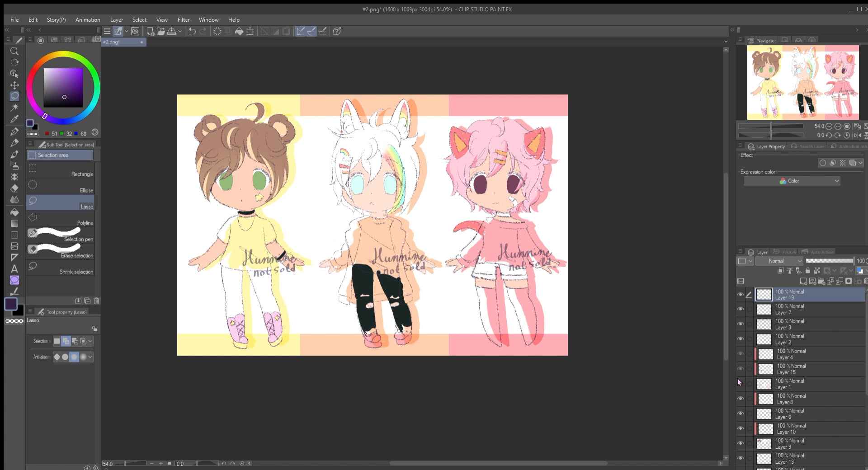Click the Zoom in plus icon in Navigator
This screenshot has width=868, height=470.
pos(838,126)
